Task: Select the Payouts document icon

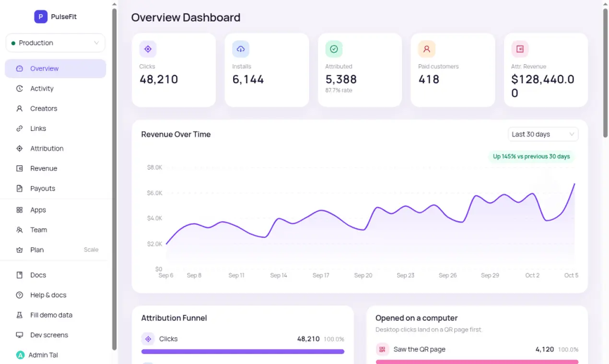Action: pos(20,189)
